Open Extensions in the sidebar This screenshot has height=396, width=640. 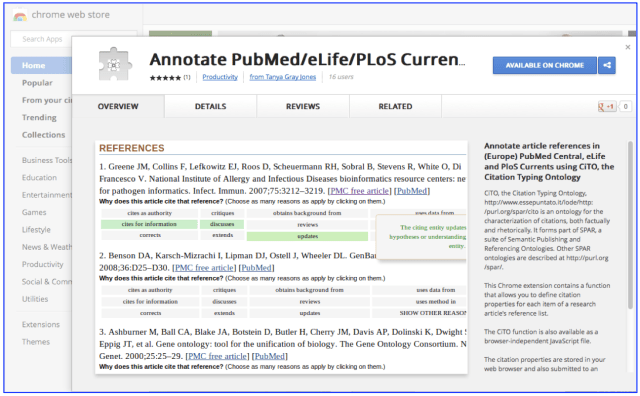tap(41, 325)
